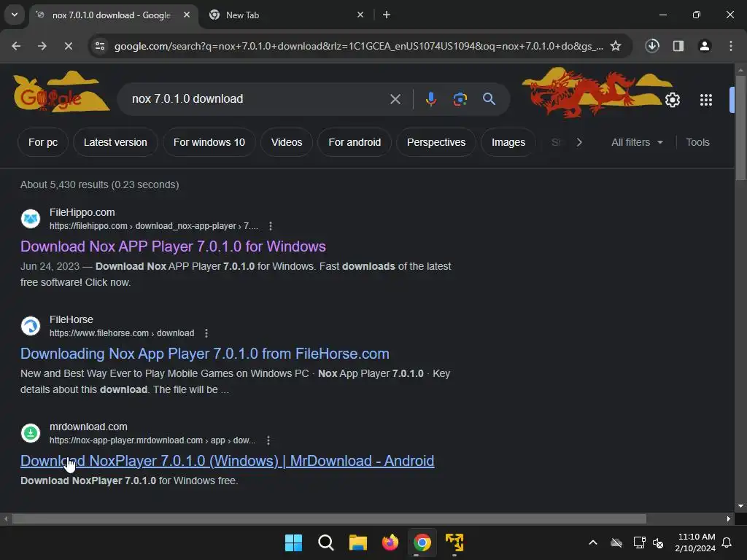This screenshot has height=560, width=747.
Task: Open the Windows Start menu
Action: pyautogui.click(x=293, y=542)
